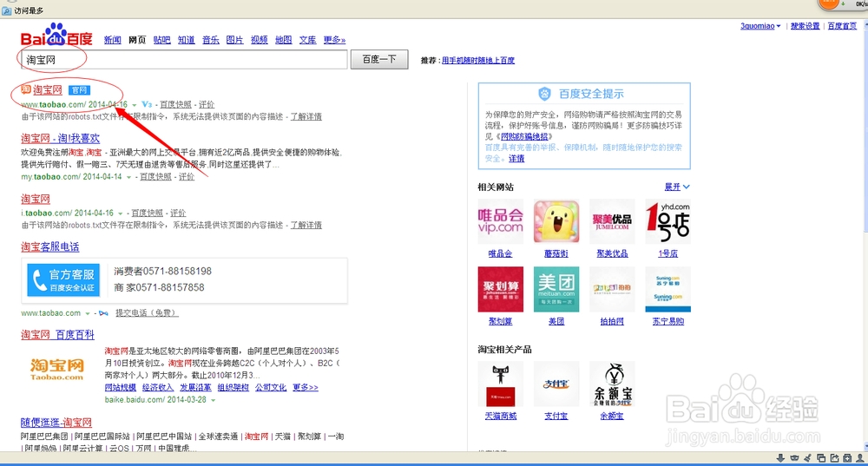Viewport: 868px width, 466px height.
Task: Open the 1号店 yhd.com logo thumbnail
Action: (x=668, y=221)
